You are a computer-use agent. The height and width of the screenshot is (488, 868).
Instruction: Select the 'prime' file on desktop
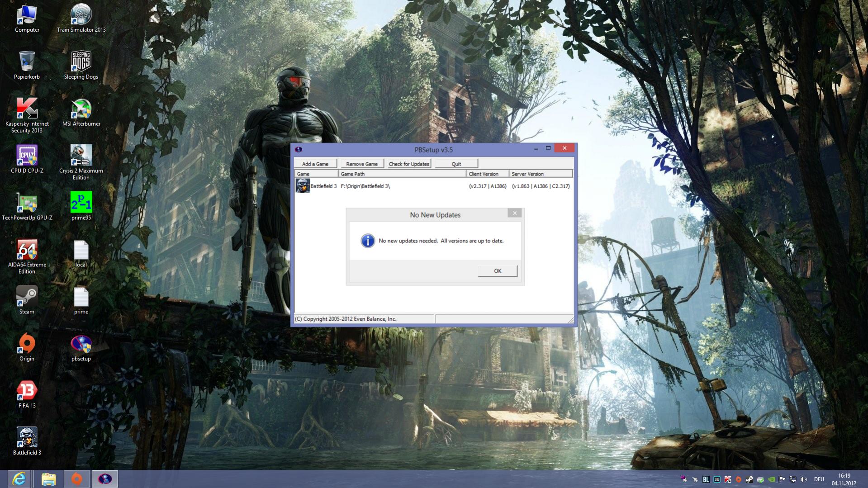tap(81, 301)
